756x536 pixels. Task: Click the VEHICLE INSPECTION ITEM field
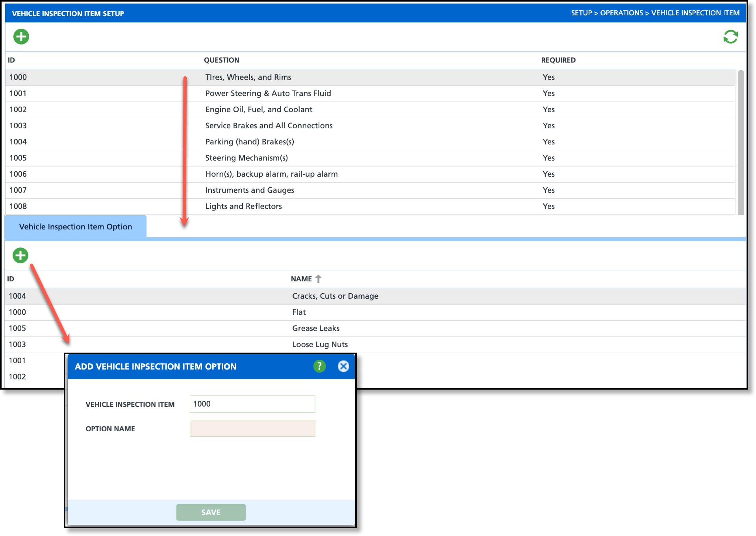click(252, 404)
